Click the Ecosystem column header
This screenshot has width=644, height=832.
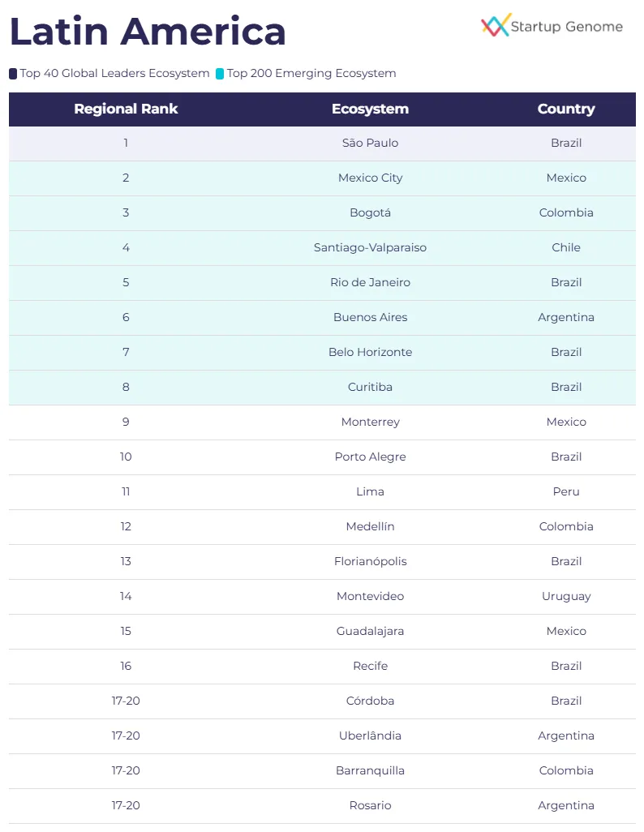(x=370, y=109)
